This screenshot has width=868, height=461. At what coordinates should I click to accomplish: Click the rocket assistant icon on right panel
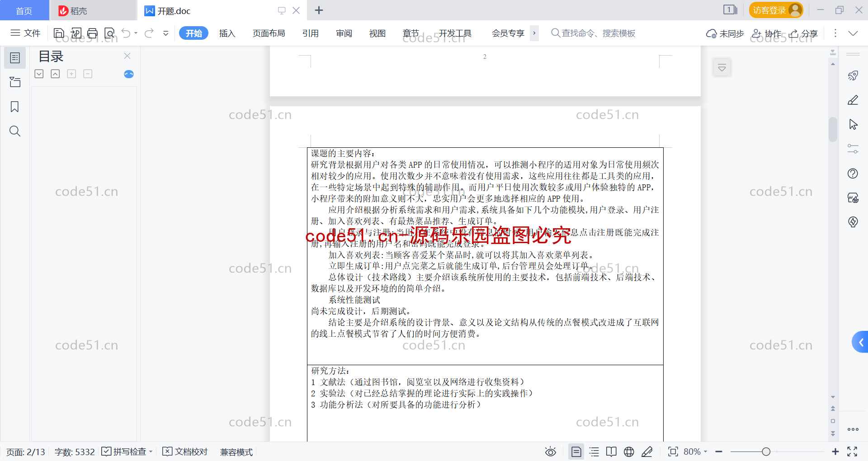pyautogui.click(x=853, y=75)
